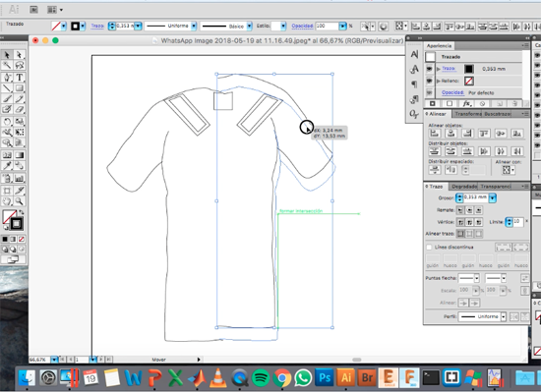The image size is (541, 392).
Task: Set paint mode to None (red slash)
Action: click(x=22, y=239)
